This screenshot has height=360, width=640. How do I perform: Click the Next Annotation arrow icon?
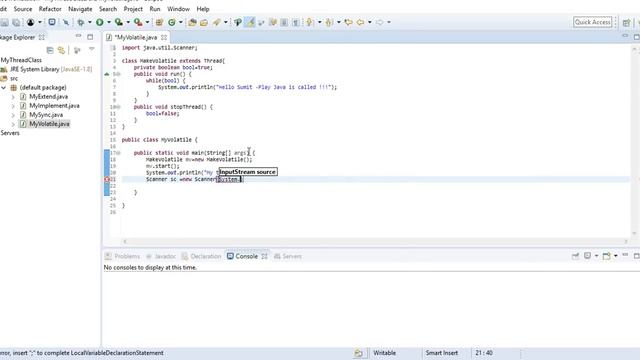(309, 22)
